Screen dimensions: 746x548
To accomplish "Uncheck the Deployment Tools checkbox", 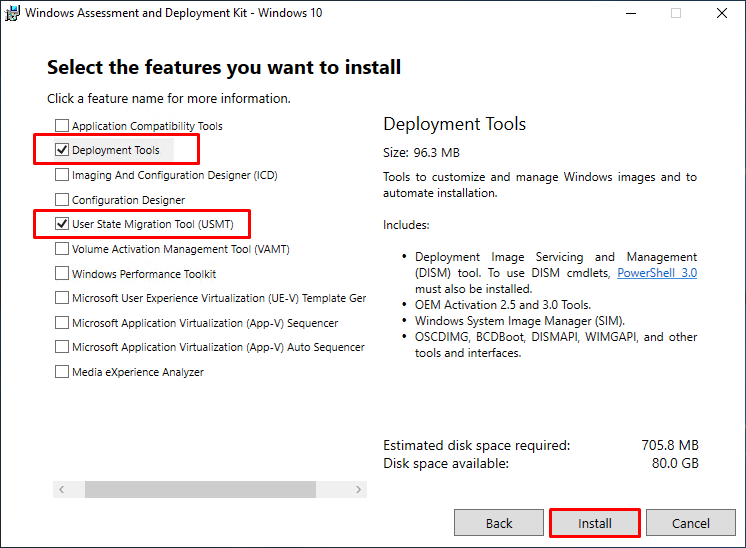I will tap(62, 150).
